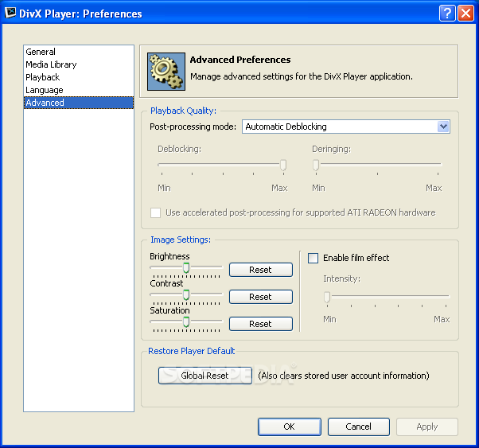Click the DivX Player title bar icon
This screenshot has width=479, height=448.
(x=10, y=13)
